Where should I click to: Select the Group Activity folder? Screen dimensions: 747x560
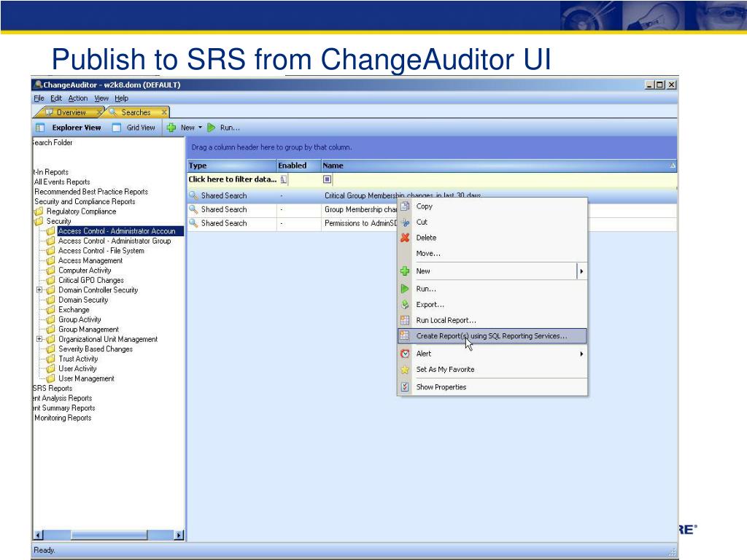point(80,319)
